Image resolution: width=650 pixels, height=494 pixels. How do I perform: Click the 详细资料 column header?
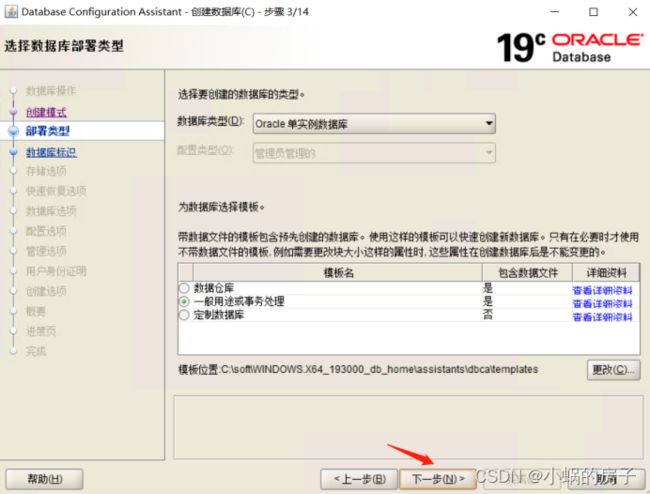pos(606,272)
